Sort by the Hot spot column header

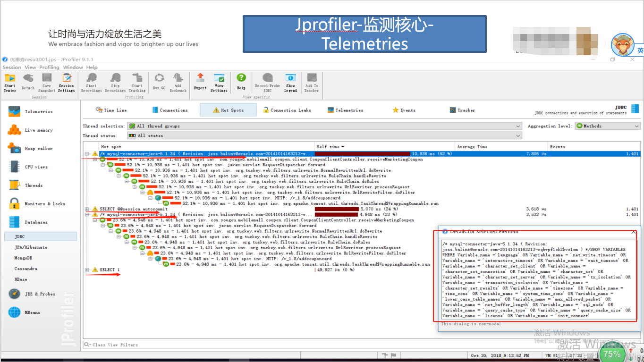point(206,147)
